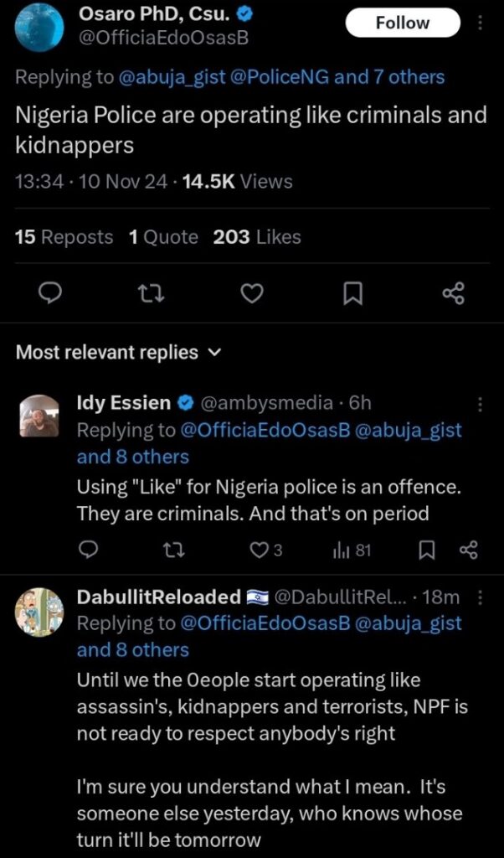View the 15 Reposts list
Image resolution: width=504 pixels, height=858 pixels.
click(64, 237)
